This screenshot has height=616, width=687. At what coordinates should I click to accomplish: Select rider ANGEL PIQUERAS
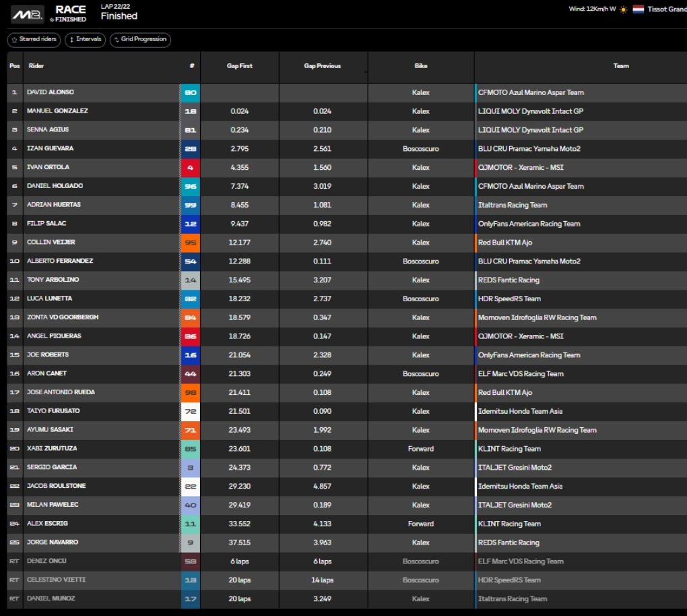pos(54,336)
